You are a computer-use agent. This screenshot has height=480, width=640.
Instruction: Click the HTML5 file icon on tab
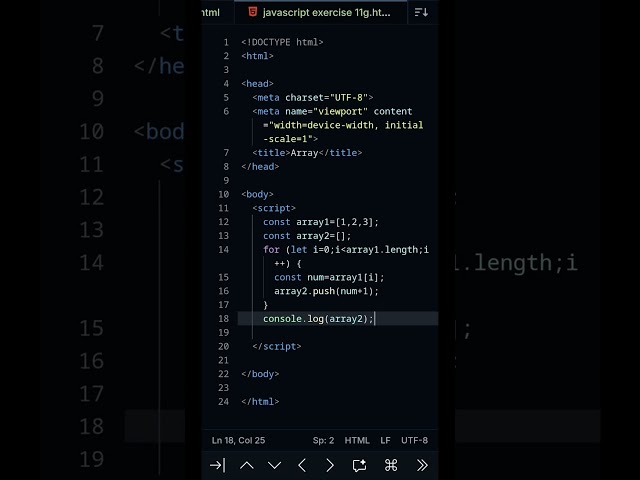tap(253, 12)
